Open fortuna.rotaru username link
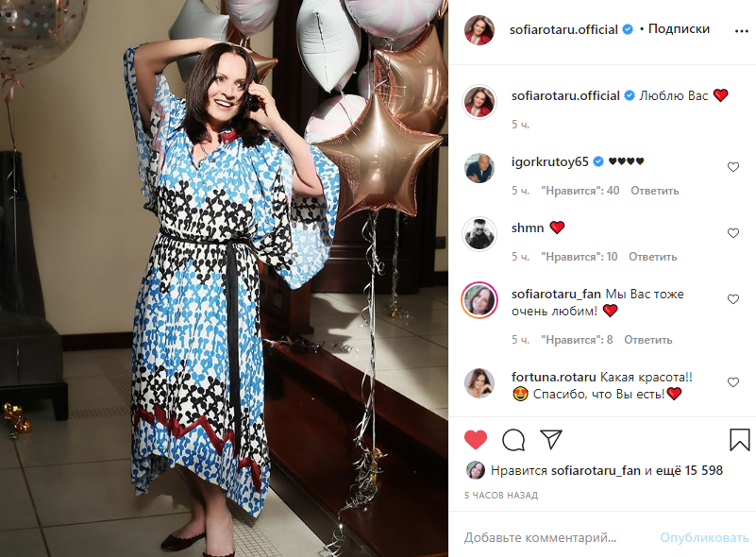The height and width of the screenshot is (557, 756). (x=553, y=377)
